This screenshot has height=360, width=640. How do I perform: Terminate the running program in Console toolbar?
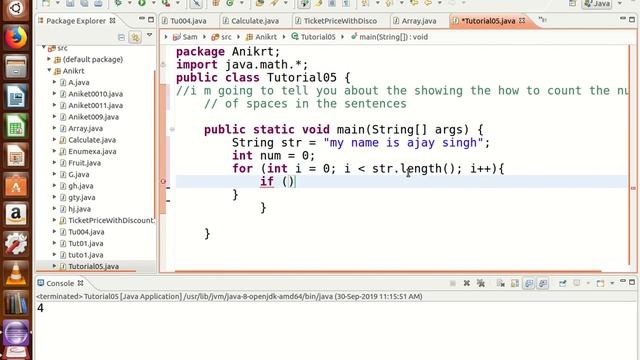tap(453, 283)
